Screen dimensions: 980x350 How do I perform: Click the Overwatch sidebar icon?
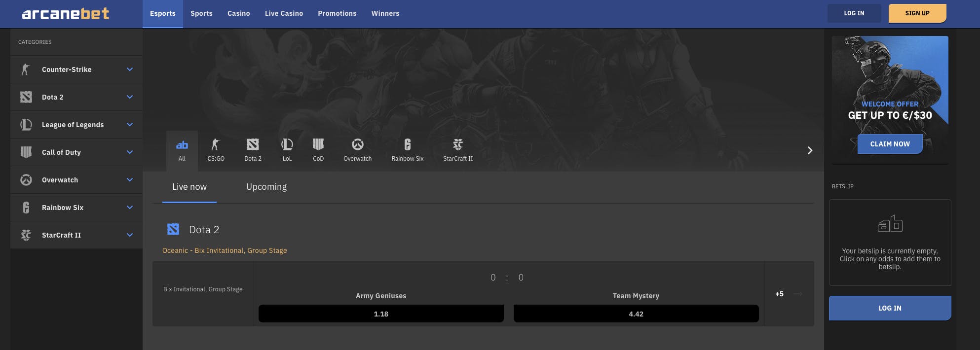coord(26,180)
